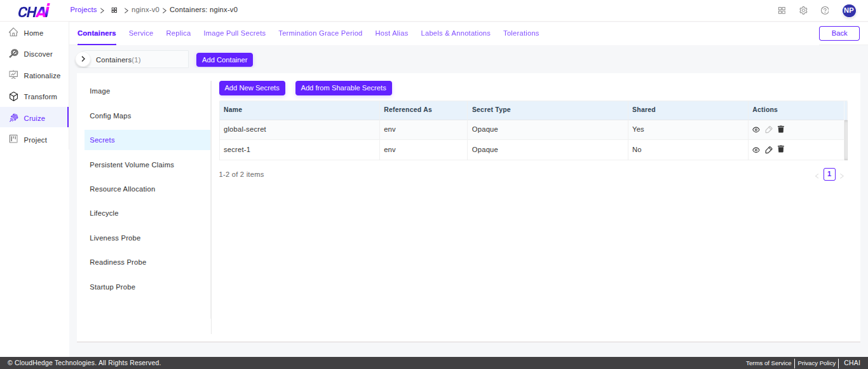The image size is (868, 369).
Task: Click the secret-1 name cell
Action: [299, 150]
